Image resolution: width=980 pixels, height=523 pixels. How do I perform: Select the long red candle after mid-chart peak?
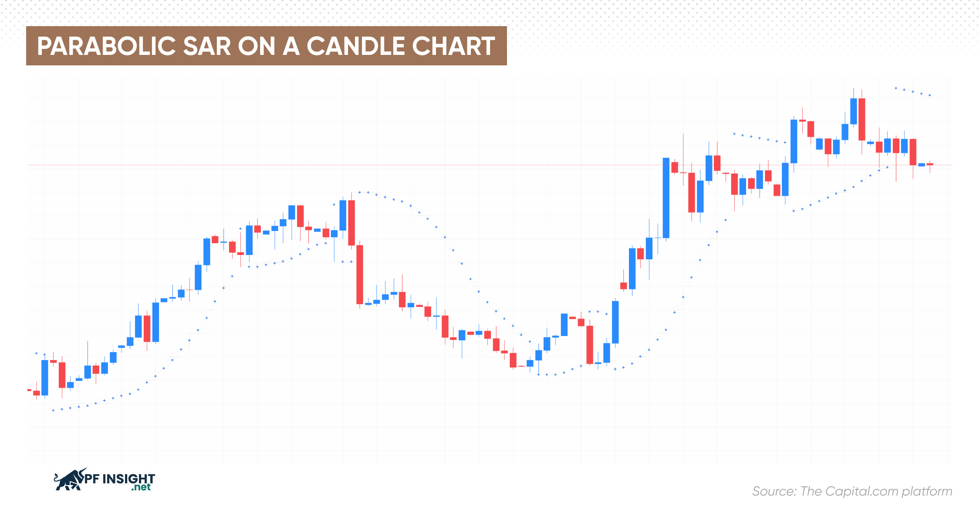click(360, 275)
